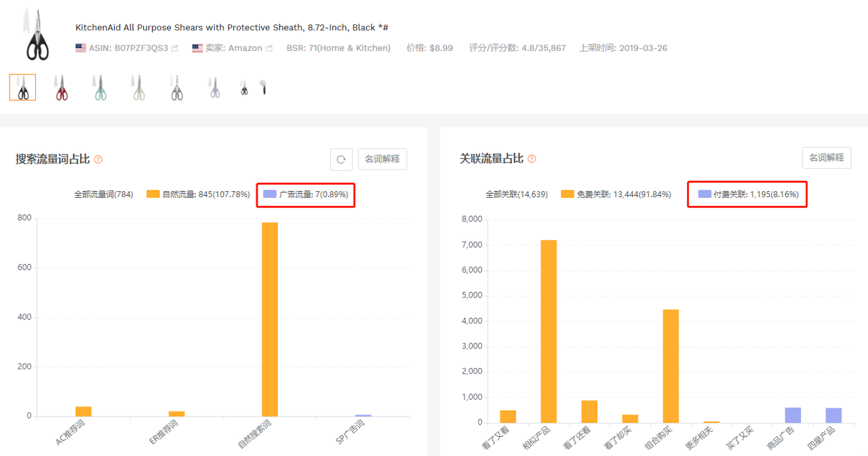This screenshot has height=456, width=868.
Task: Click help icon beside 搜索流量词占比 title
Action: point(98,159)
